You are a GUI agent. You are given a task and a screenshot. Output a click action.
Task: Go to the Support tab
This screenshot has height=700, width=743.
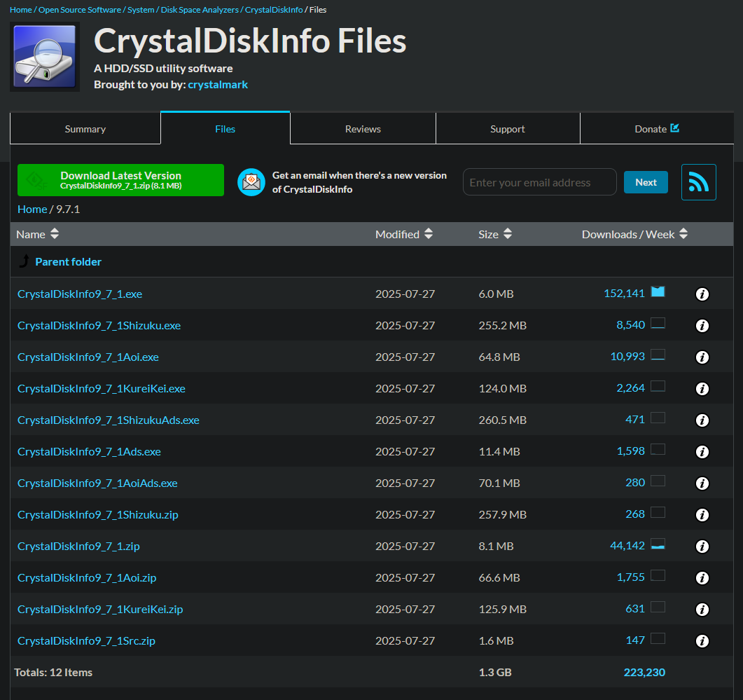coord(508,128)
